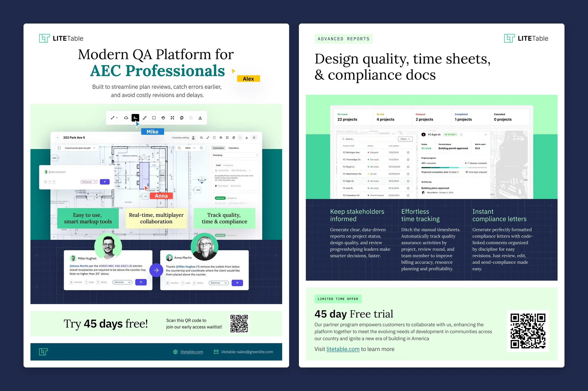The width and height of the screenshot is (588, 391).
Task: Open the Filters dropdown in projects list
Action: (405, 139)
